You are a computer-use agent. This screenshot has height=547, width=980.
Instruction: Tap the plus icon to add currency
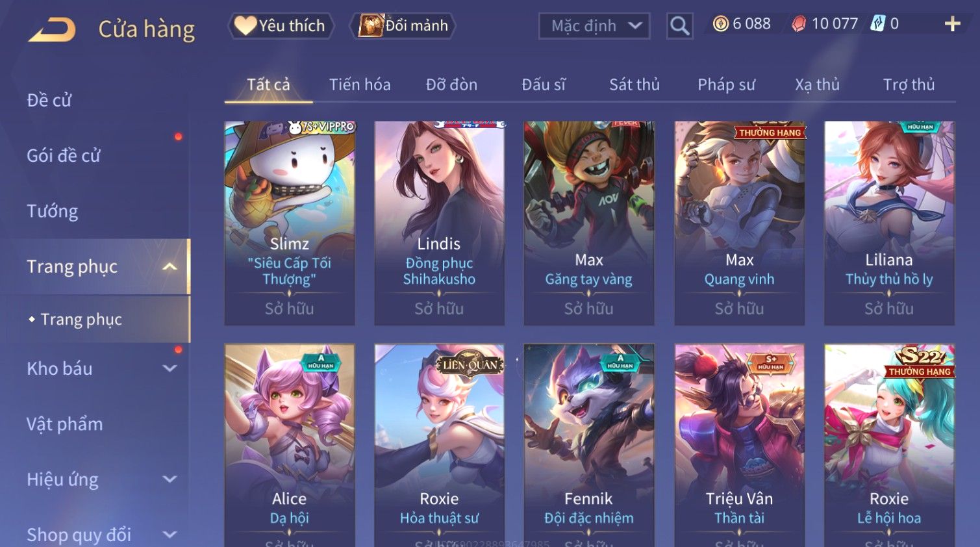[x=952, y=24]
